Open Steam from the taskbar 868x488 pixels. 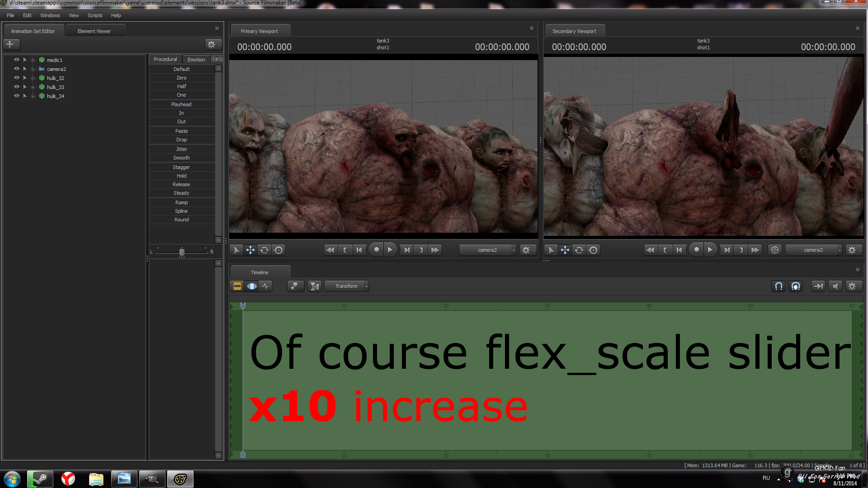(x=40, y=479)
